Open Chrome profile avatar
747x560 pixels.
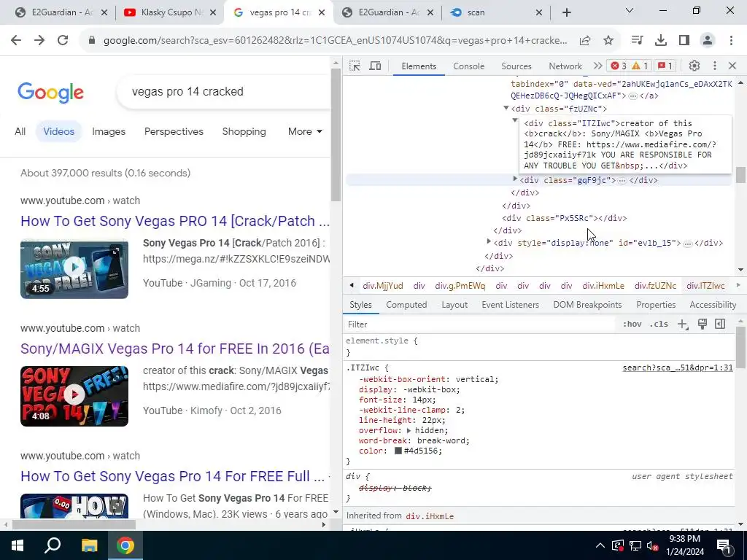(x=708, y=41)
